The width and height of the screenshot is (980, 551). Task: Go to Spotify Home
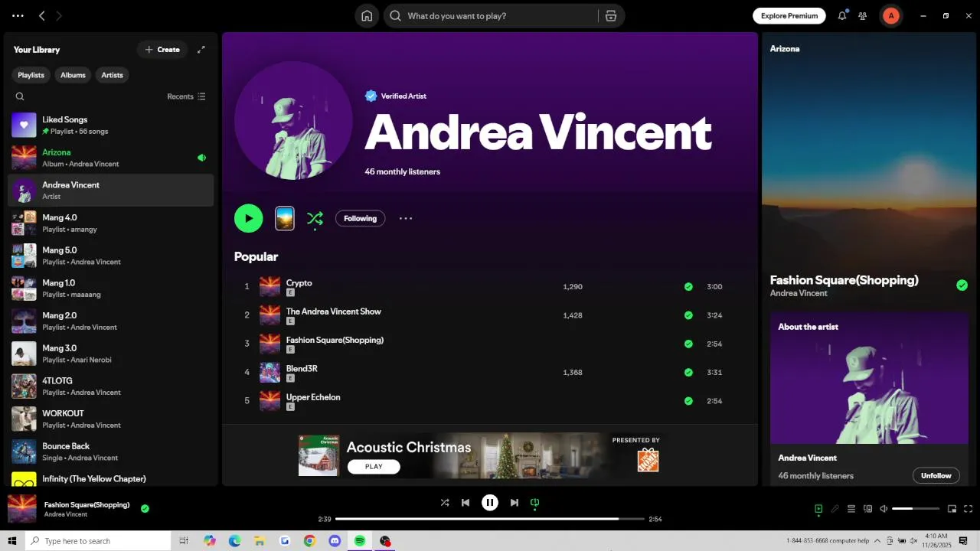click(x=367, y=16)
